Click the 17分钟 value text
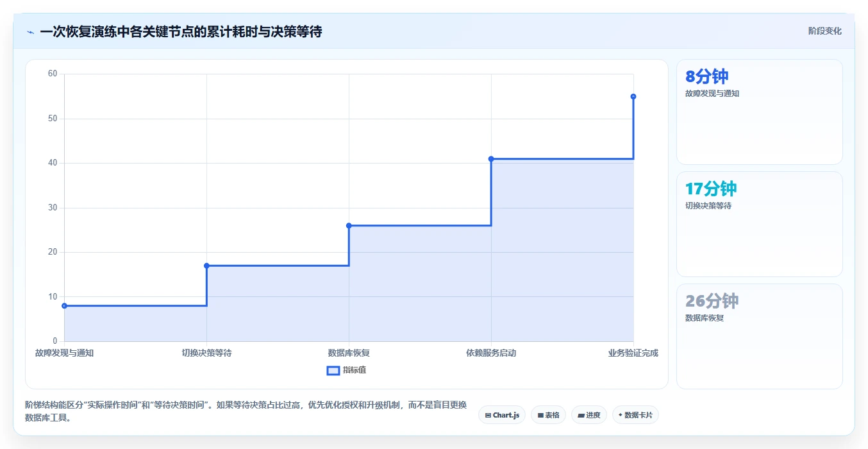The width and height of the screenshot is (868, 449). 711,189
